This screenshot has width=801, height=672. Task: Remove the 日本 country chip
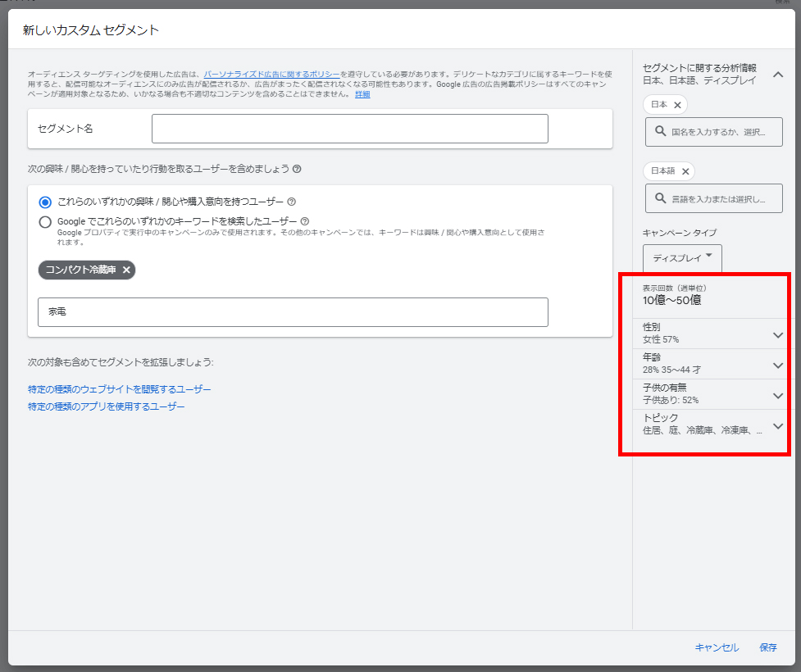(x=677, y=105)
